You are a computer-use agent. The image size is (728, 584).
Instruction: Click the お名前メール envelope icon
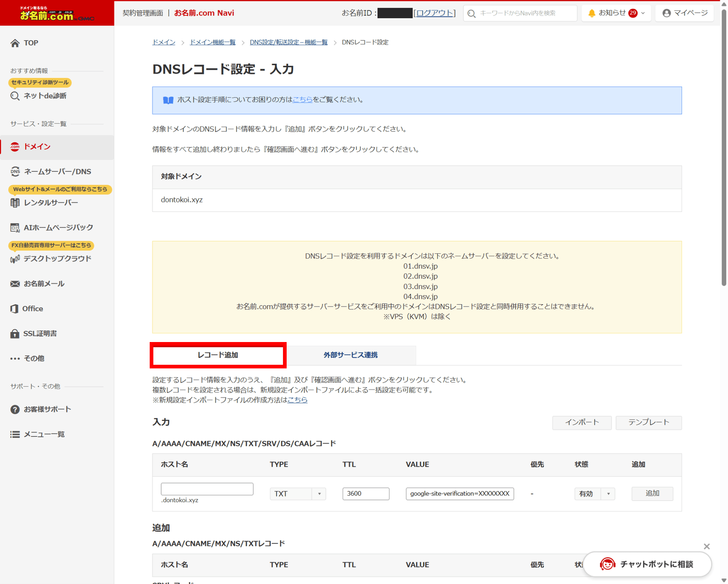15,284
